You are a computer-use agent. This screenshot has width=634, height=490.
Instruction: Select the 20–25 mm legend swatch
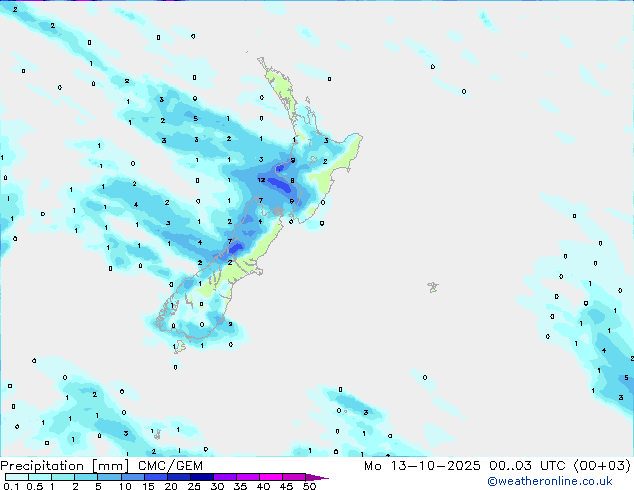click(178, 477)
